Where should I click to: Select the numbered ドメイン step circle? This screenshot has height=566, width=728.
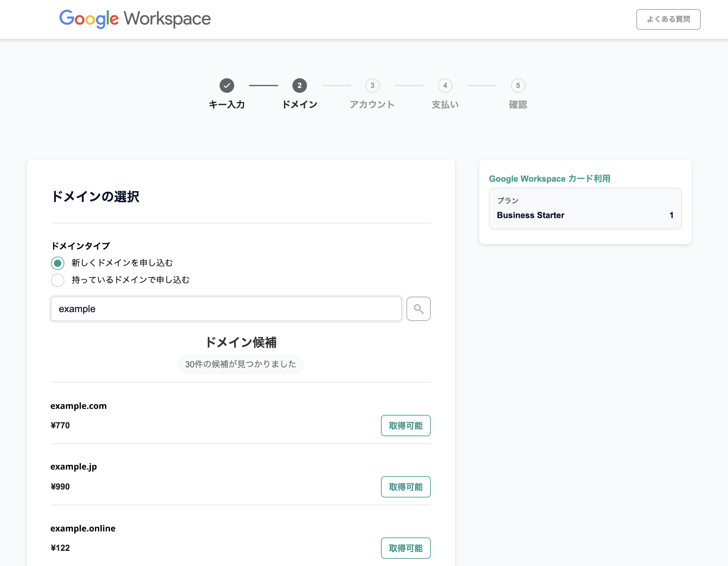pos(300,85)
